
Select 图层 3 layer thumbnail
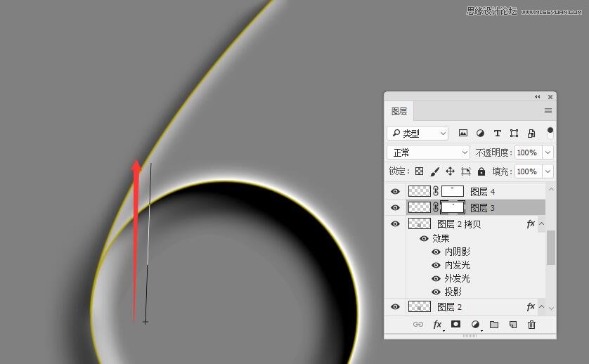click(x=419, y=207)
